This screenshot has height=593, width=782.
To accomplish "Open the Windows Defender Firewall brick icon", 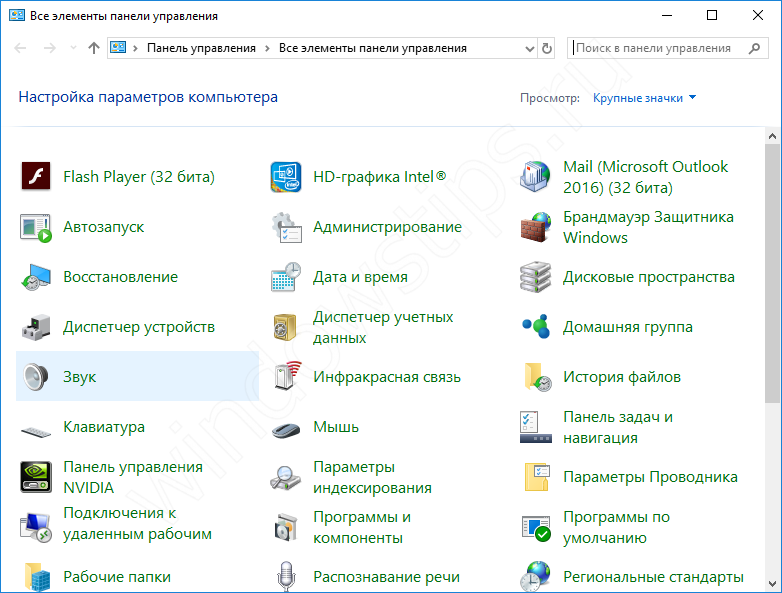I will point(535,227).
